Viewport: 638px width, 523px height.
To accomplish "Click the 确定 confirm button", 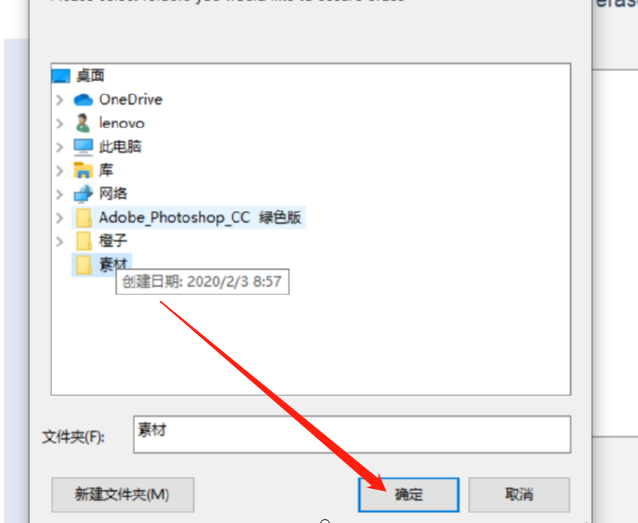I will pyautogui.click(x=409, y=495).
